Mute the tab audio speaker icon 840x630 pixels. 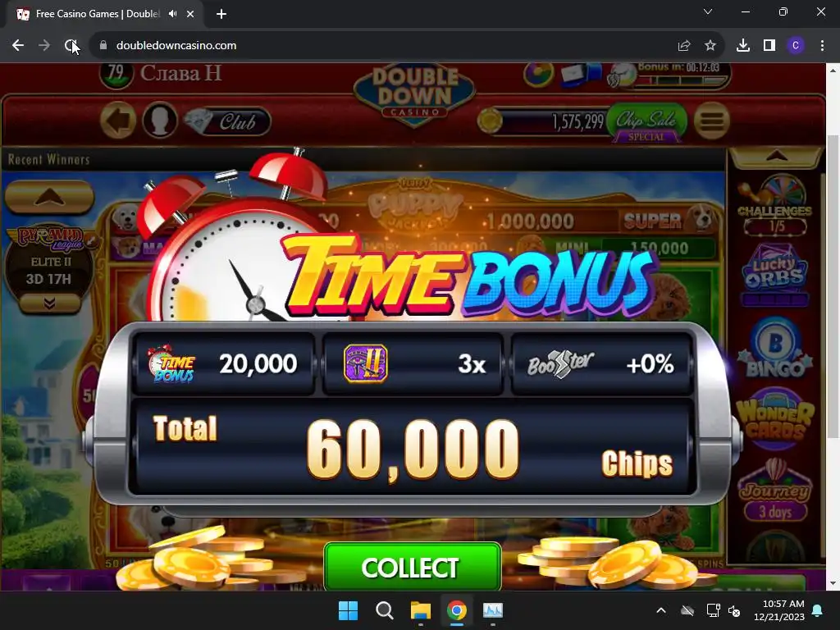point(172,14)
